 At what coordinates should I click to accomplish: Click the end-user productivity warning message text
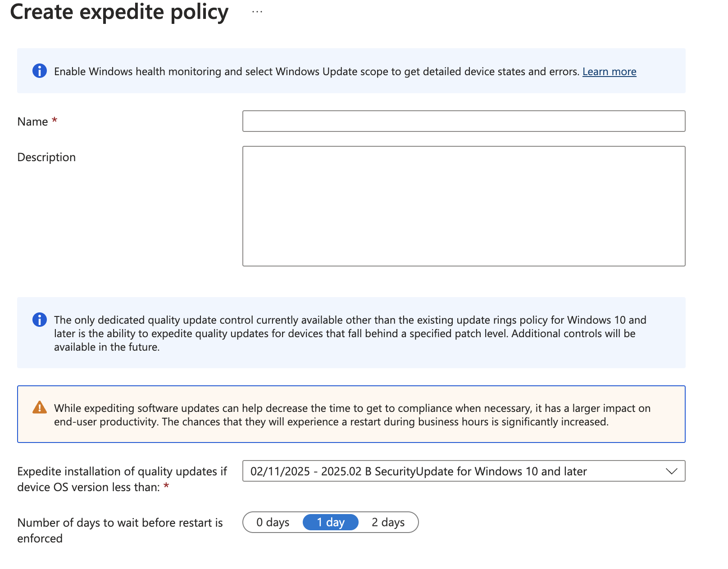(351, 415)
